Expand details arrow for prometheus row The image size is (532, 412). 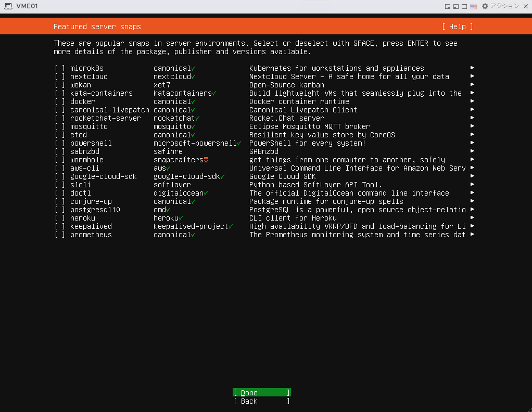(472, 234)
